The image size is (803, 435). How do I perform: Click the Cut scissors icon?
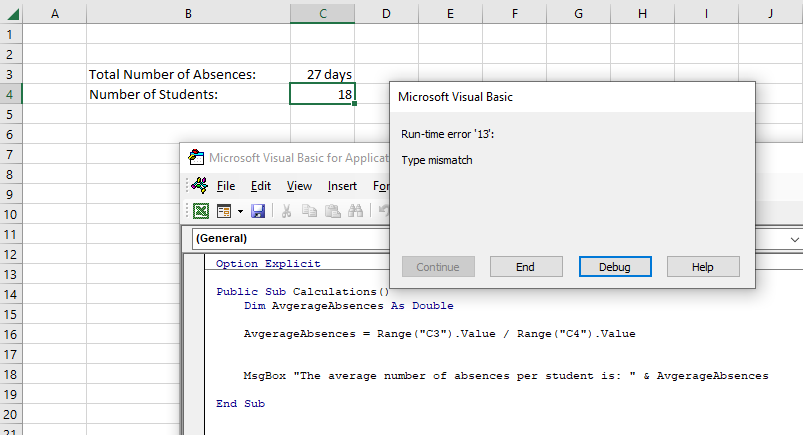(x=286, y=211)
